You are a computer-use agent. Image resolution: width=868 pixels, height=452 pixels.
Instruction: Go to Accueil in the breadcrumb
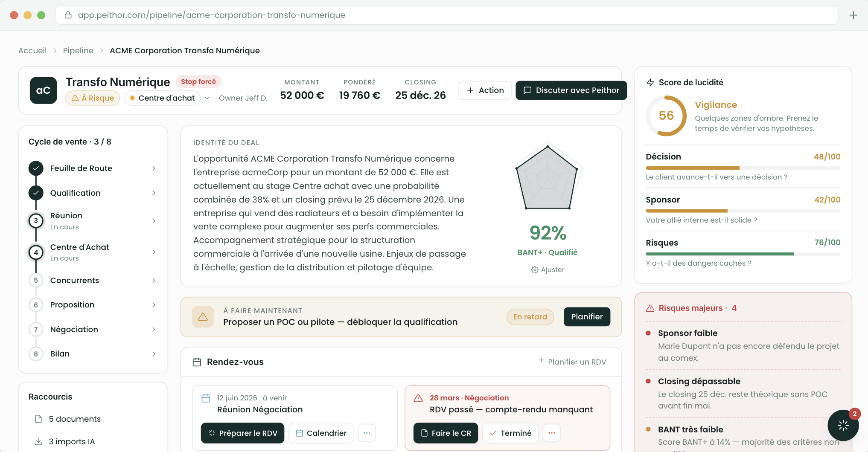coord(32,50)
